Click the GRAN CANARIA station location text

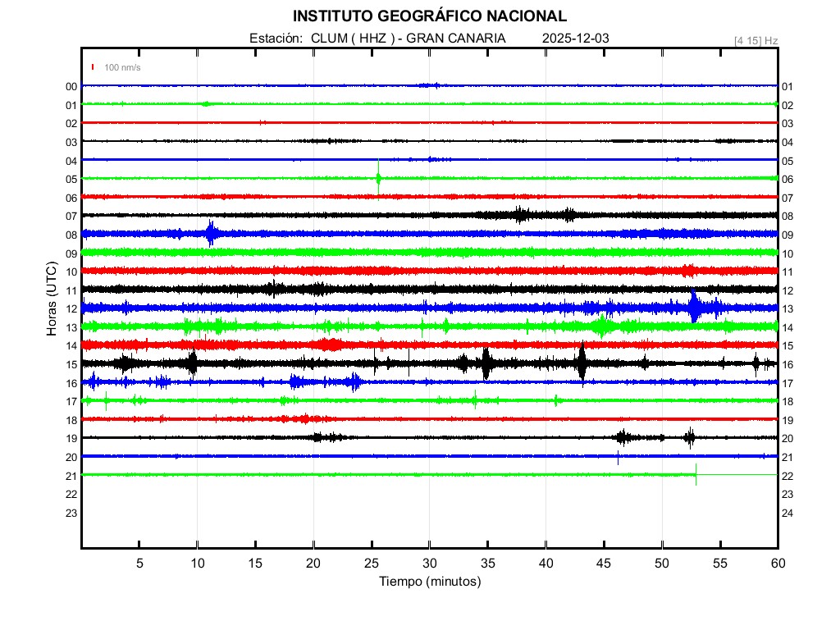[456, 39]
